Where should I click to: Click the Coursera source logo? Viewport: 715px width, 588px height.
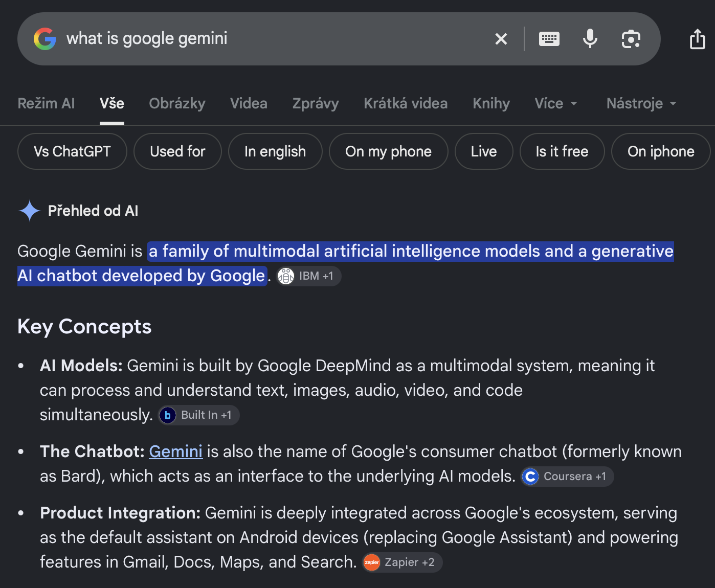(x=530, y=477)
